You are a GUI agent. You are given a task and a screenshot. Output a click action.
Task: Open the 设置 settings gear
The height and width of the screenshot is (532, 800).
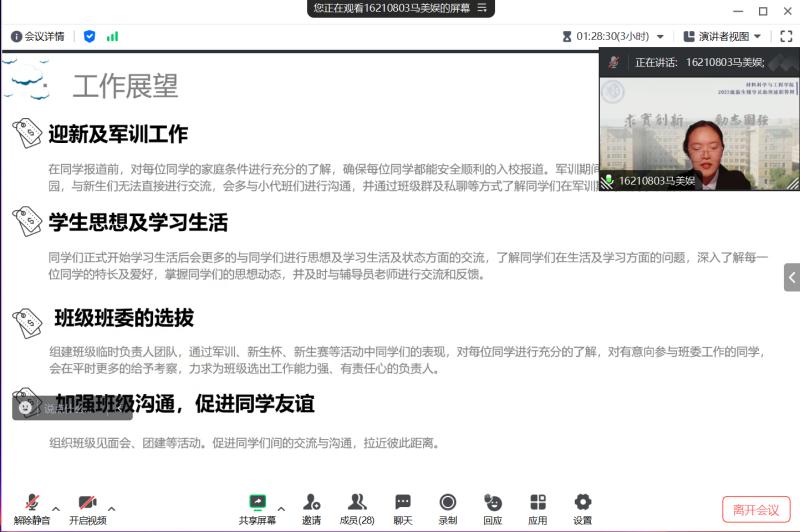click(582, 508)
